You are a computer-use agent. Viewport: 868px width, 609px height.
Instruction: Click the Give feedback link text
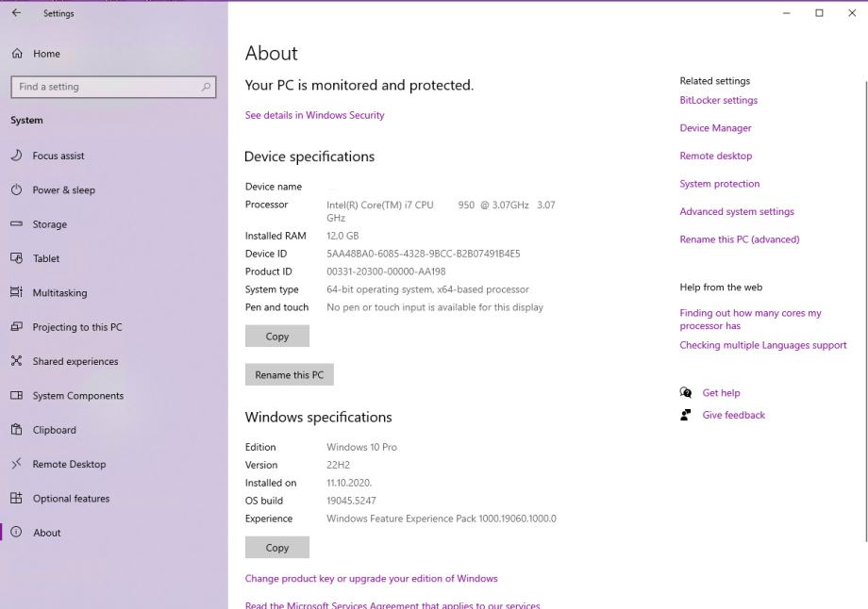click(x=733, y=415)
